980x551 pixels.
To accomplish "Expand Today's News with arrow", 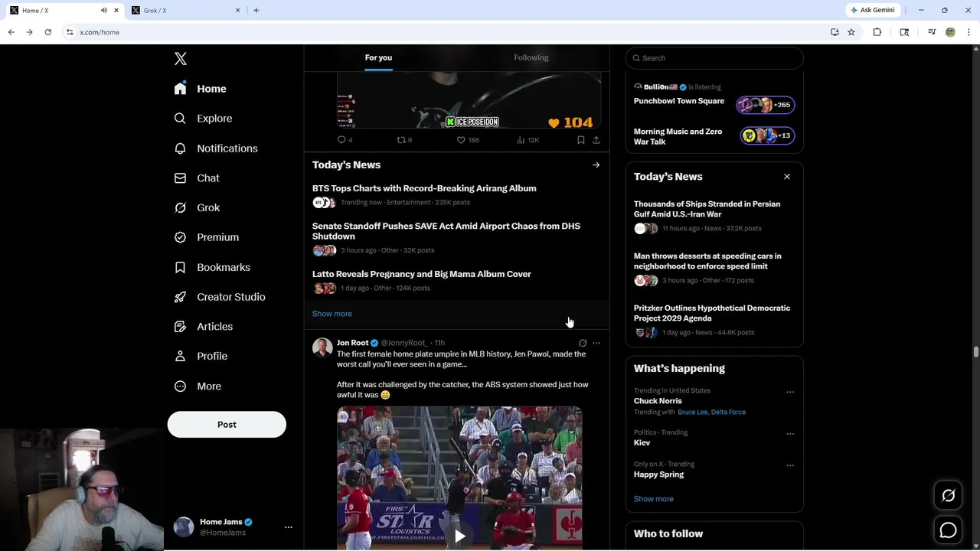I will [596, 165].
